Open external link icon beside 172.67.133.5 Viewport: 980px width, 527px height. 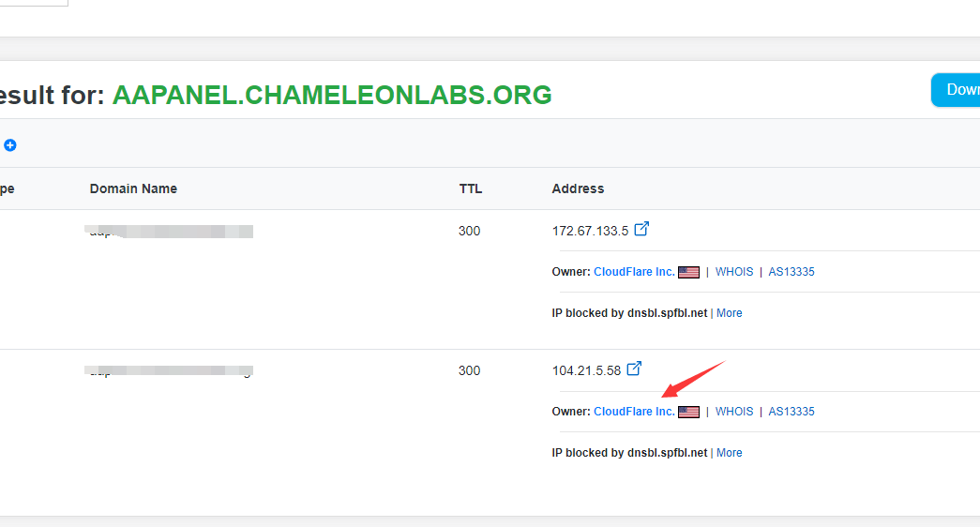pos(642,229)
